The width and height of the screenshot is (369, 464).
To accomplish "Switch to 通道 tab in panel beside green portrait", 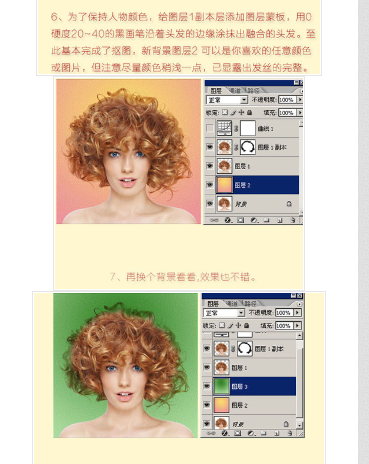I will click(x=232, y=304).
